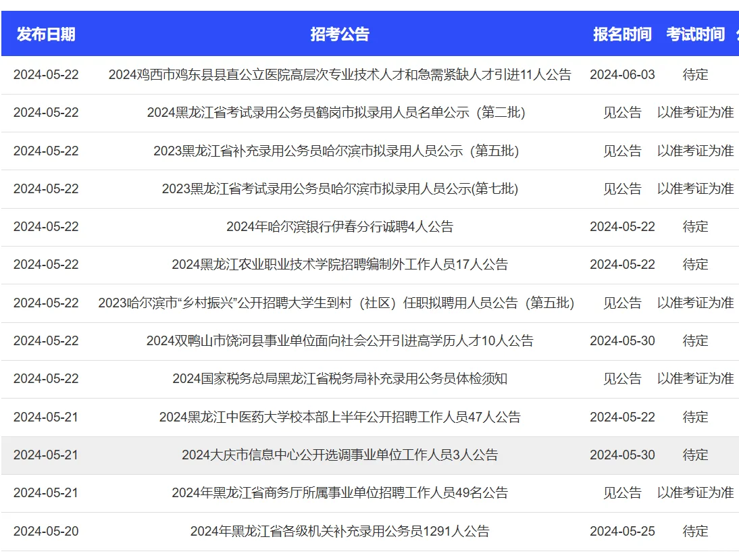Click the 2024-06-03 registration date entry
Image resolution: width=739 pixels, height=560 pixels.
click(623, 74)
